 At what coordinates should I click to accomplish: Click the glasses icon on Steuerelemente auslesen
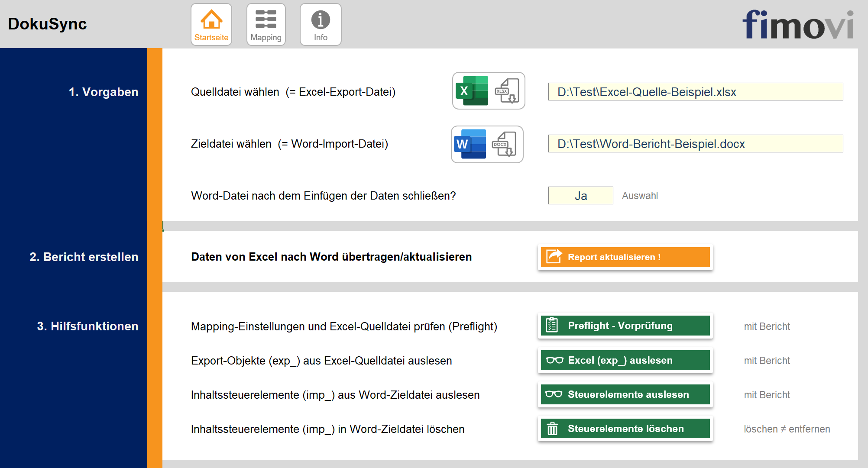point(554,394)
